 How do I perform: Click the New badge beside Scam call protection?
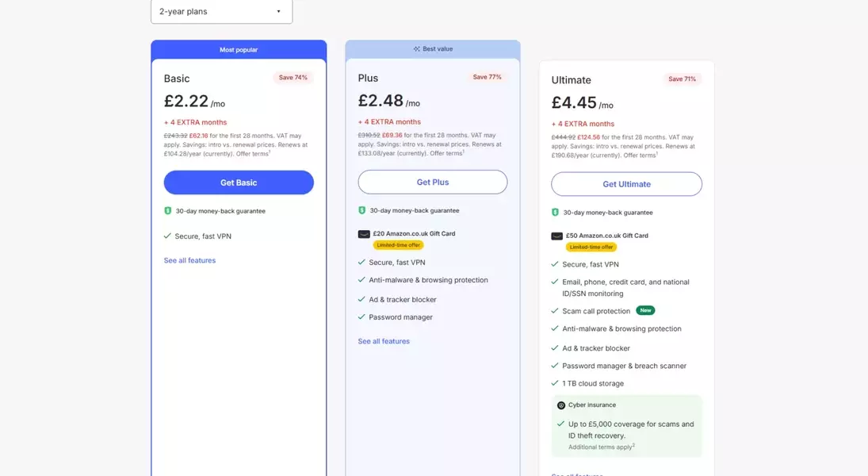coord(645,310)
